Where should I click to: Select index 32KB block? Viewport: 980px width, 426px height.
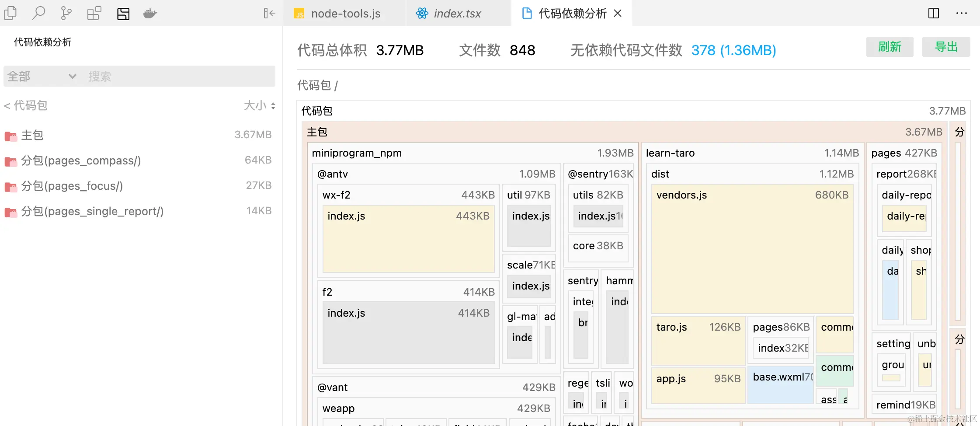click(780, 348)
